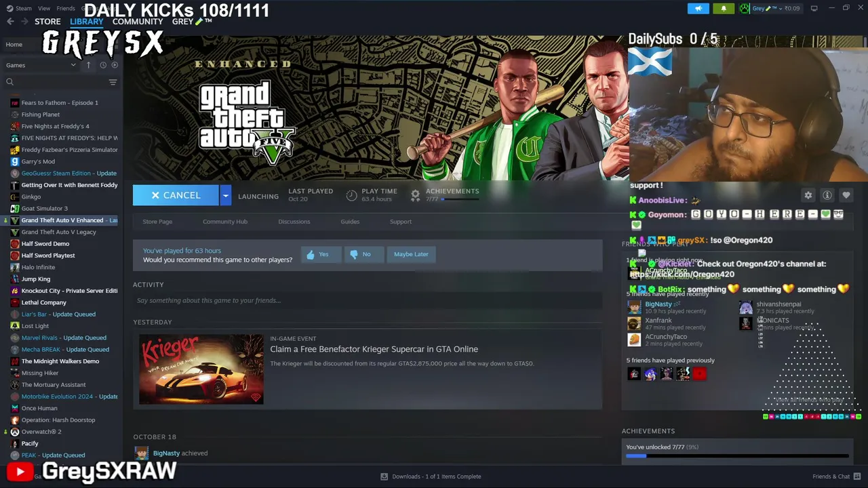The width and height of the screenshot is (868, 488).
Task: Open the Discussions link
Action: tap(294, 222)
